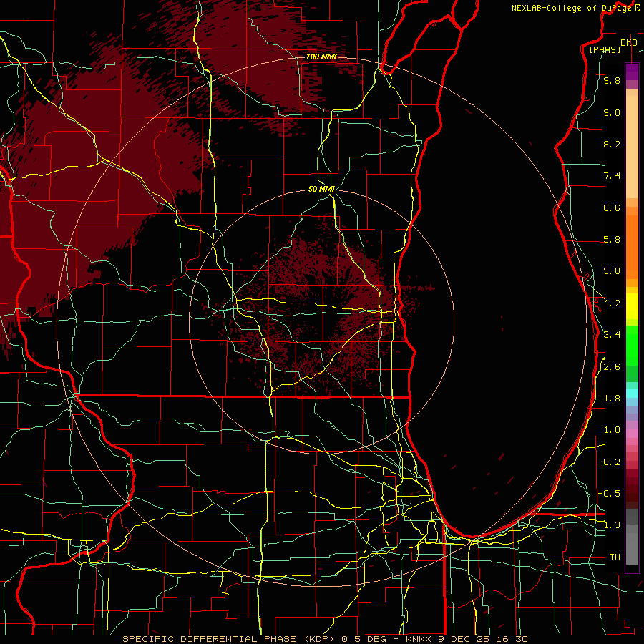Select the 5.0 legend value
Viewport: 644px width, 644px height.
pos(612,271)
